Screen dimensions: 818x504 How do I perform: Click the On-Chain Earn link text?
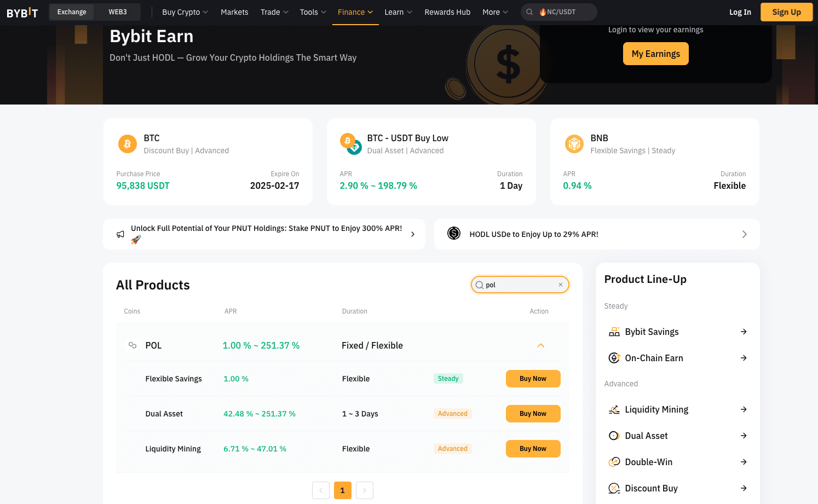(x=654, y=358)
